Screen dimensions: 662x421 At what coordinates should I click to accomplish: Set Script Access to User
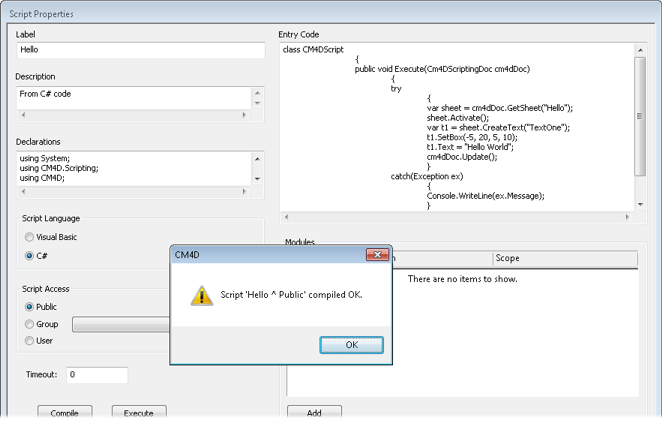29,341
